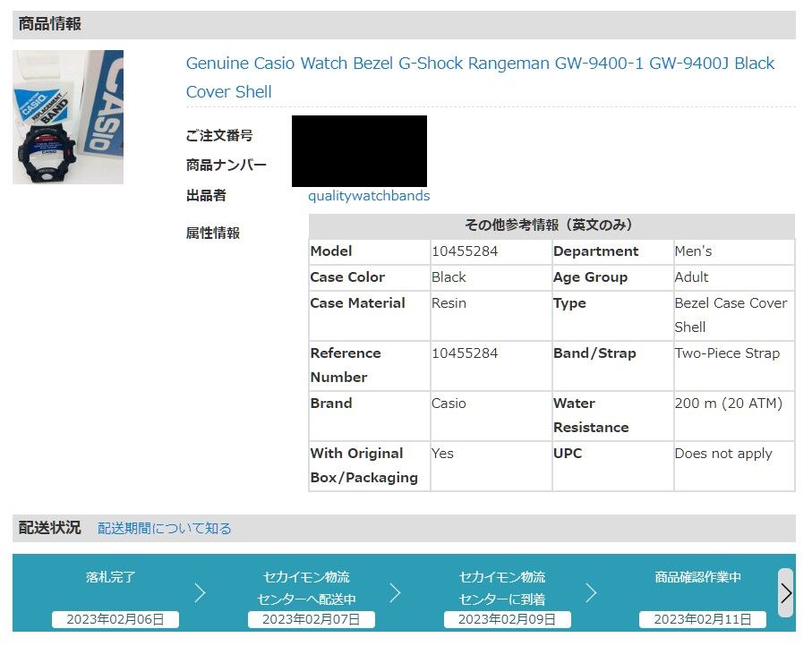Click the 出品者 label
The image size is (812, 646).
pyautogui.click(x=206, y=196)
